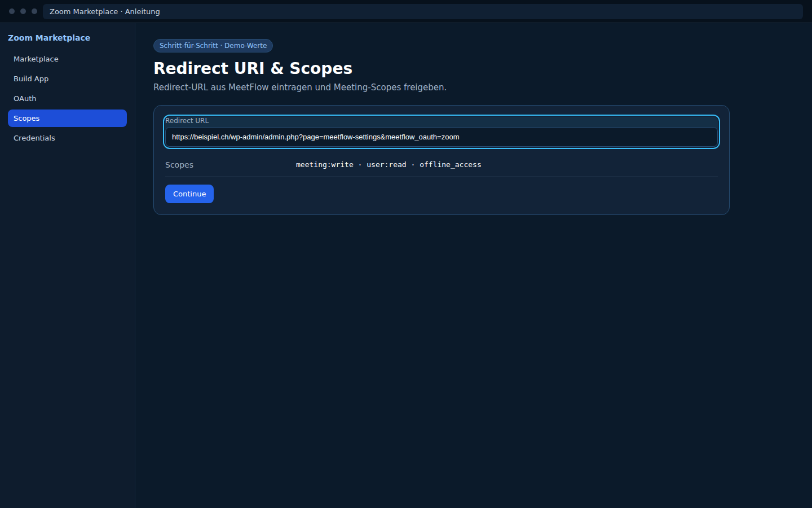Click the third window control dot
Screen dimensions: 812x508
pyautogui.click(x=34, y=11)
